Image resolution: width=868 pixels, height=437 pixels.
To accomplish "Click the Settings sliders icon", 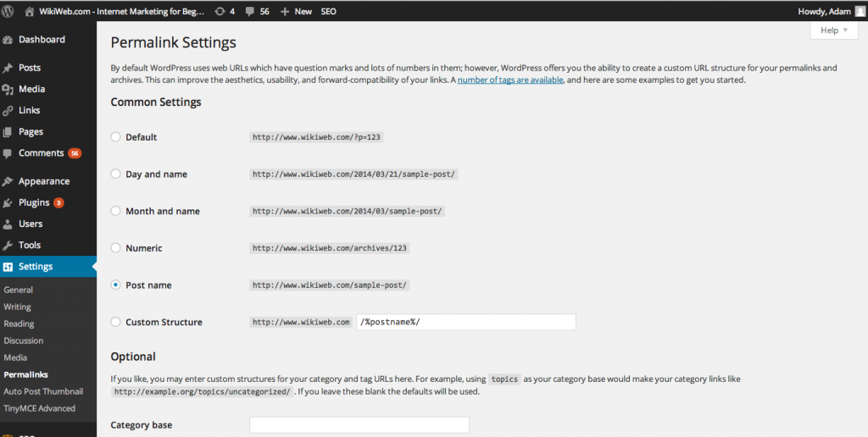I will [8, 267].
